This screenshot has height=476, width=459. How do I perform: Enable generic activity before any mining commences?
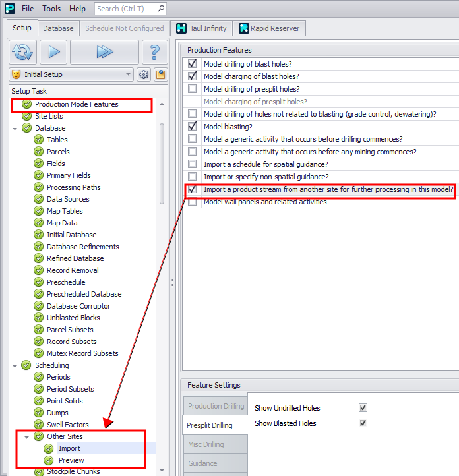[x=192, y=151]
